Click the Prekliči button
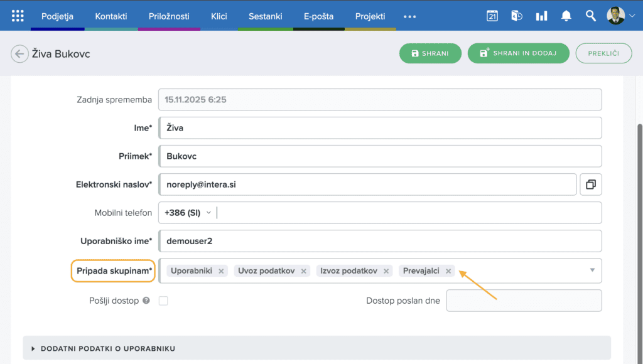Viewport: 643px width, 364px height. click(603, 53)
